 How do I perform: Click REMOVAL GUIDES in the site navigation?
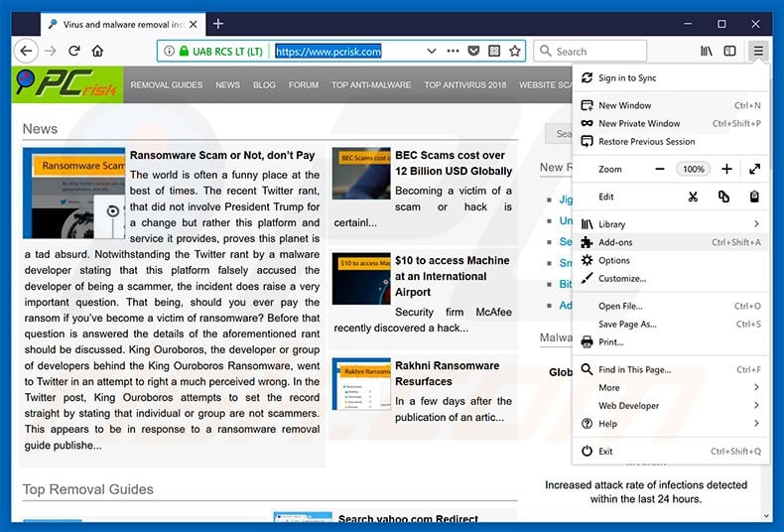(x=167, y=85)
